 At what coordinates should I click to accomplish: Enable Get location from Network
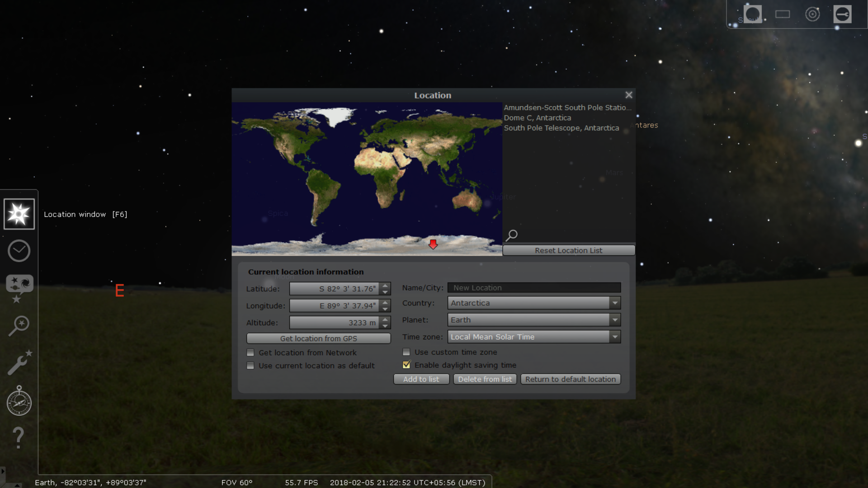pyautogui.click(x=250, y=353)
